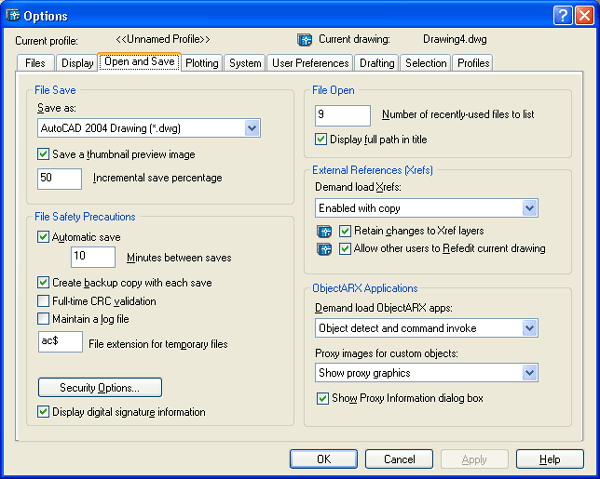Click the title bar help question mark

[563, 15]
